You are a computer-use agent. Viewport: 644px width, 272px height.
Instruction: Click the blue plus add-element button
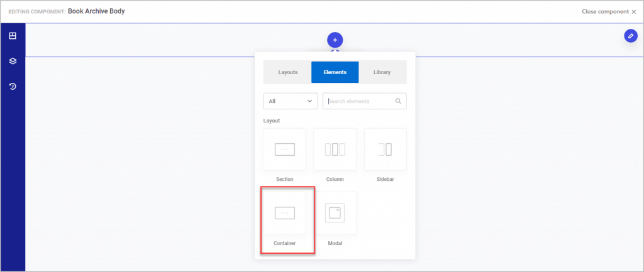pyautogui.click(x=335, y=40)
